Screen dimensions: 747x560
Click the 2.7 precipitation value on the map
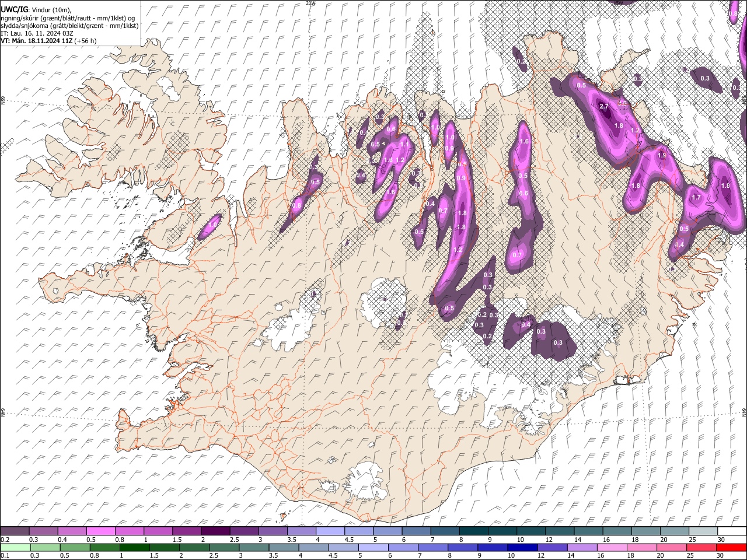604,107
